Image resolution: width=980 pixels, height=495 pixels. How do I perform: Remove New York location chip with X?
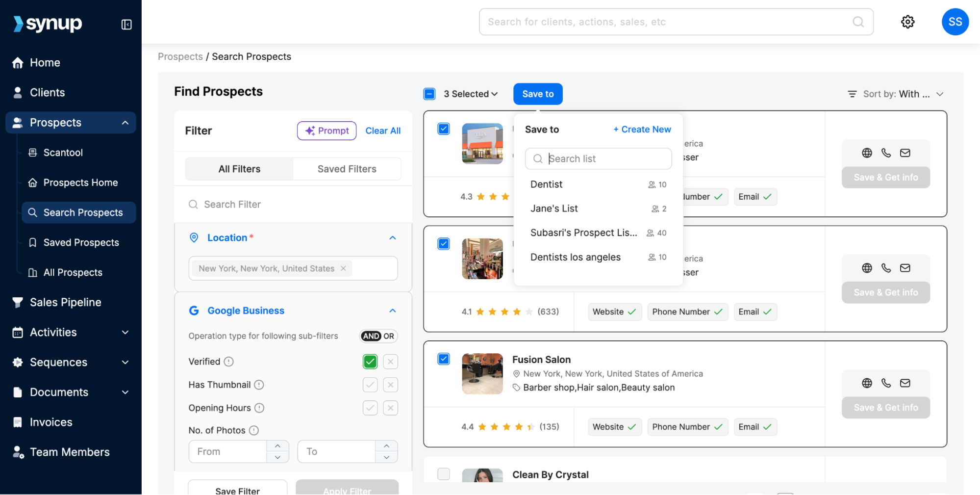[343, 268]
